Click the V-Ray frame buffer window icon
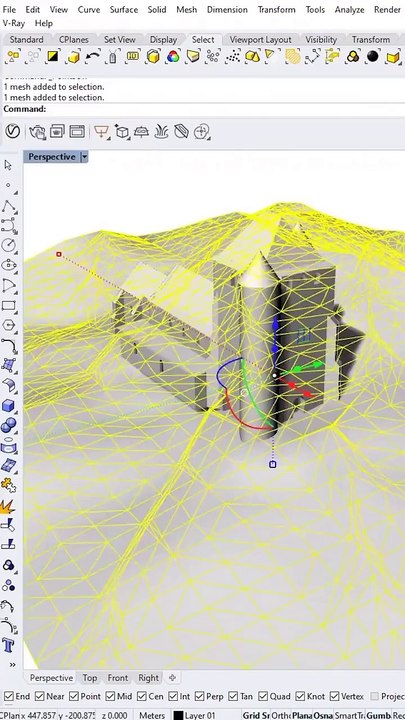 [77, 132]
